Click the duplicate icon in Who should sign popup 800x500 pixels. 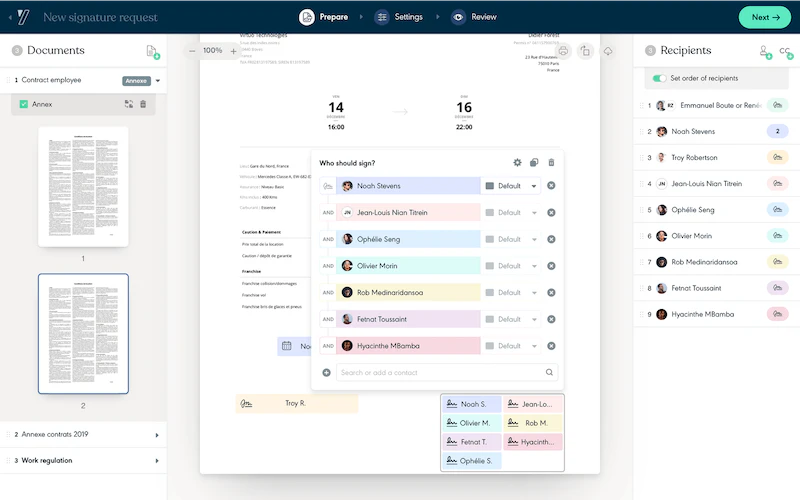point(534,162)
